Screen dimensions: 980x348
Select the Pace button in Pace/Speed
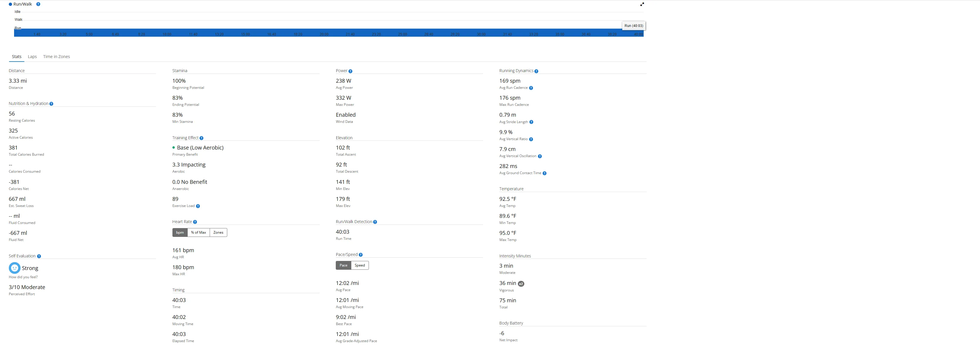[x=343, y=265]
